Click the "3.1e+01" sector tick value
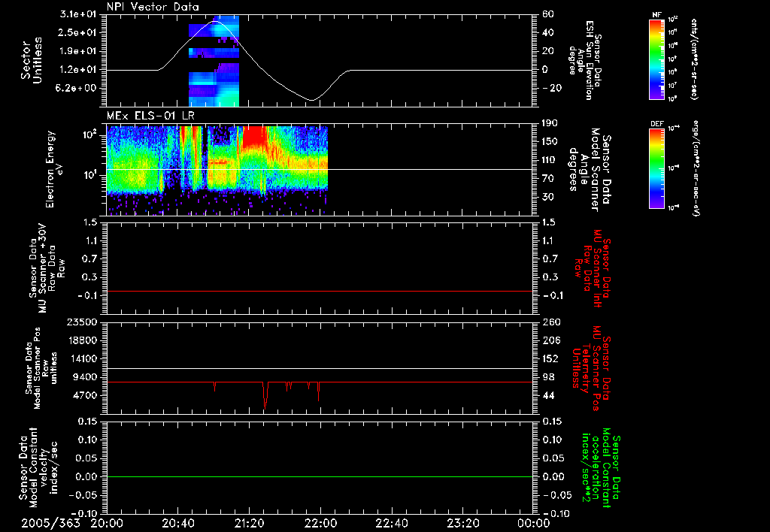Screen dimensions: 770x532 79,14
